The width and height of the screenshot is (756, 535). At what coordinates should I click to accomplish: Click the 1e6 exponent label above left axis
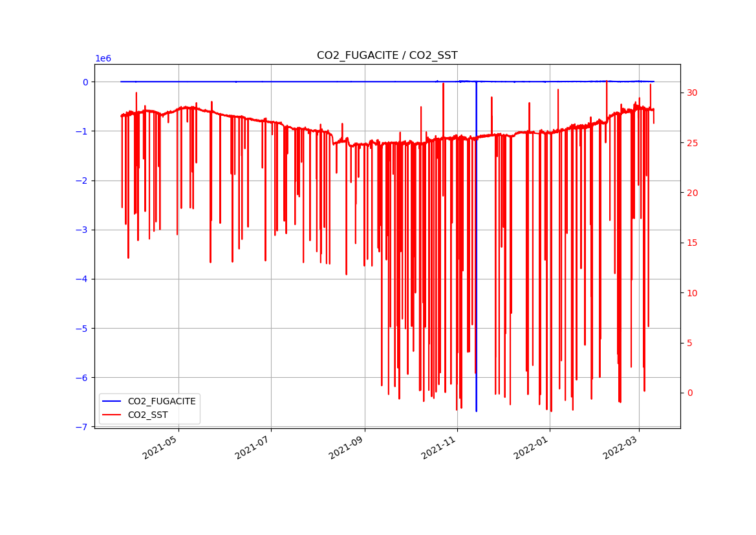pyautogui.click(x=103, y=59)
